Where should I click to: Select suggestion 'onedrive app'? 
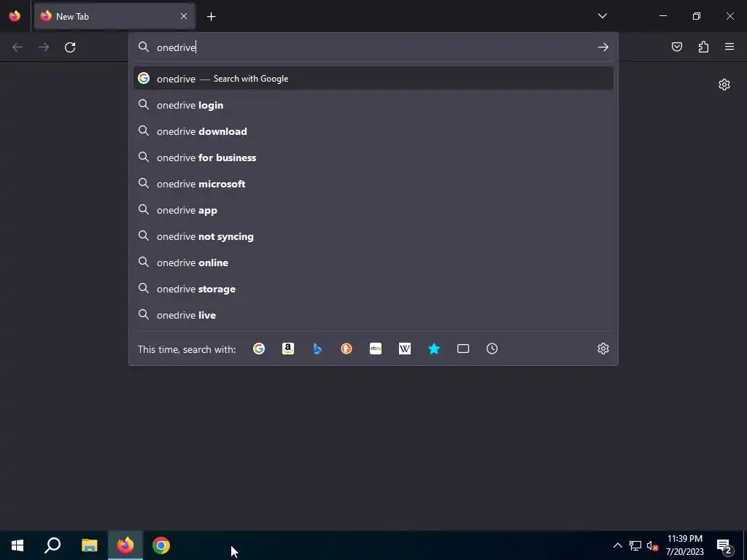point(373,210)
